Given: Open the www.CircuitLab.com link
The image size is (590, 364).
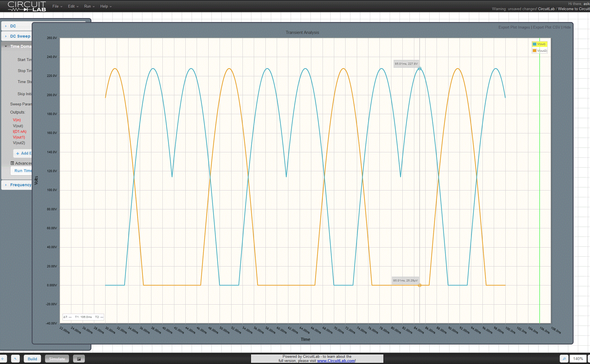Looking at the screenshot, I should pos(336,361).
